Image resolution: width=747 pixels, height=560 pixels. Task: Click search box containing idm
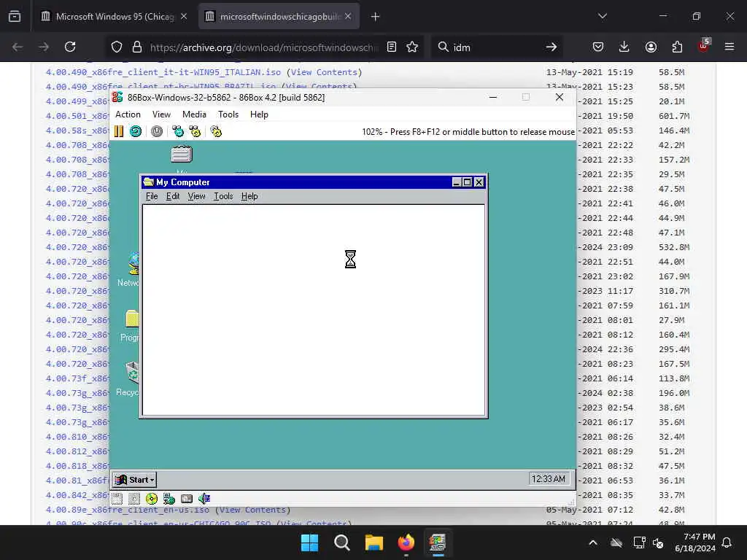[x=495, y=47]
